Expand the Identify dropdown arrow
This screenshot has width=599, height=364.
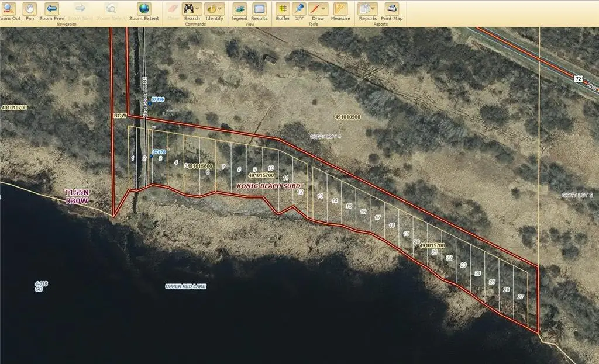click(x=220, y=8)
